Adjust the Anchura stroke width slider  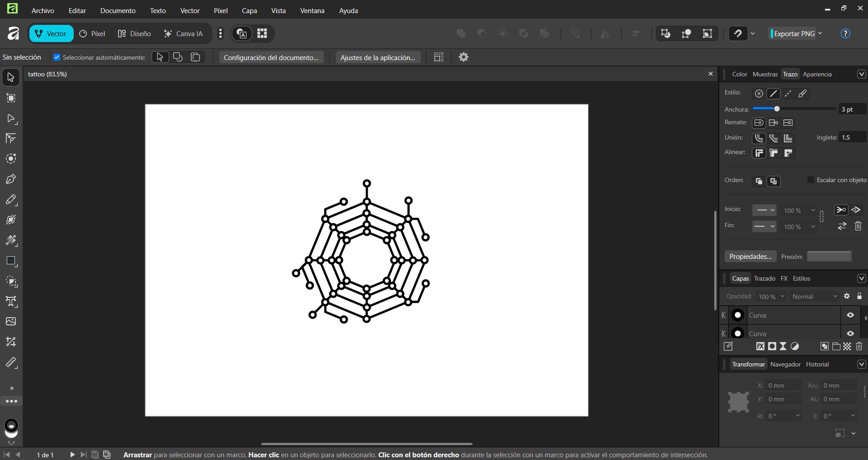tap(777, 109)
